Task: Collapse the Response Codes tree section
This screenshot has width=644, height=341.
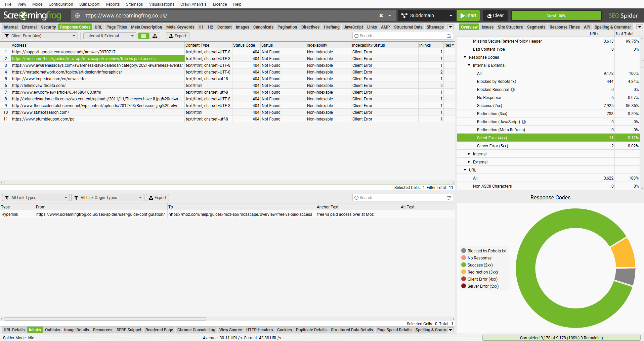Action: (465, 57)
